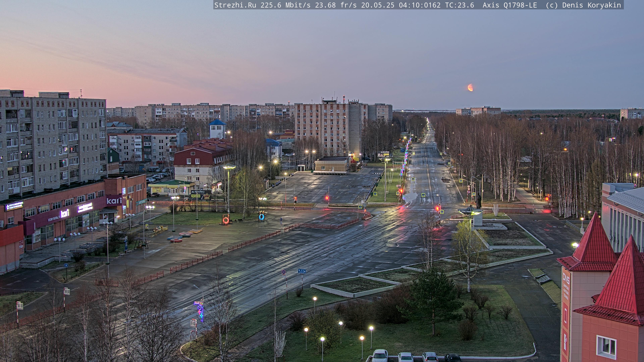The image size is (644, 362).
Task: Click the TC:23.6 temperature readout
Action: 460,5
